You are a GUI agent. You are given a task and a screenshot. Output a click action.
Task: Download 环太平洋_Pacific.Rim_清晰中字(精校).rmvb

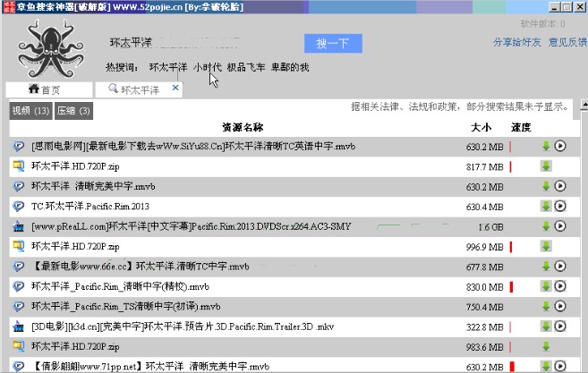click(546, 286)
